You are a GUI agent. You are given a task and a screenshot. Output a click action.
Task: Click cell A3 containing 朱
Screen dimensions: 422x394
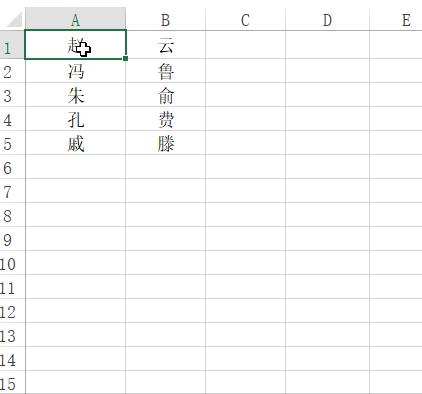click(76, 95)
